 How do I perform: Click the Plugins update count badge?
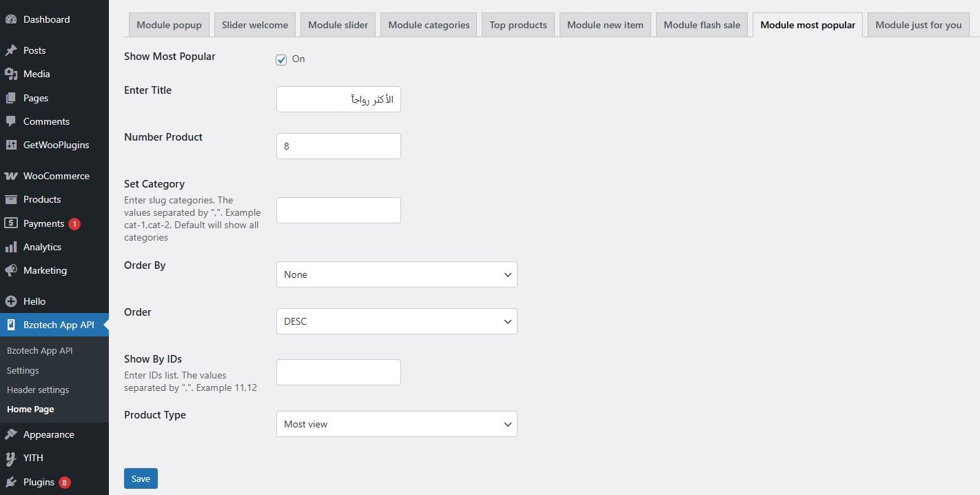pos(65,483)
